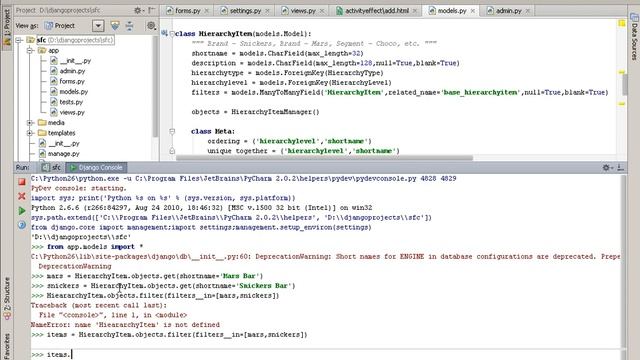Click yellow inspection status indicator top-right
The height and width of the screenshot is (360, 640).
[x=622, y=23]
